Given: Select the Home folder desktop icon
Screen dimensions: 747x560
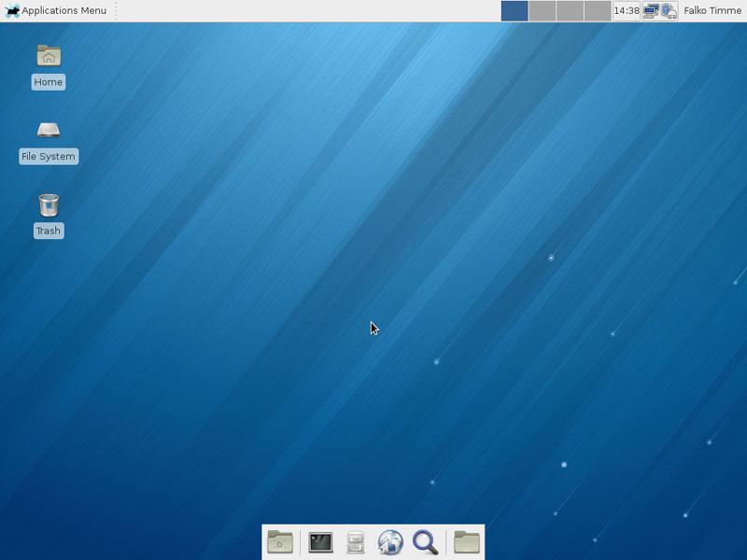Looking at the screenshot, I should tap(49, 56).
